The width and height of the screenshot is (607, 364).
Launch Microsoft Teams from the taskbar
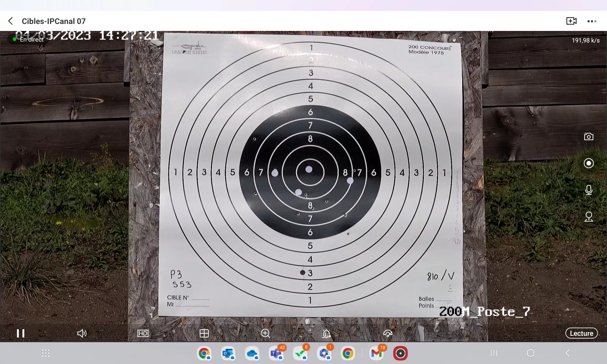point(276,353)
